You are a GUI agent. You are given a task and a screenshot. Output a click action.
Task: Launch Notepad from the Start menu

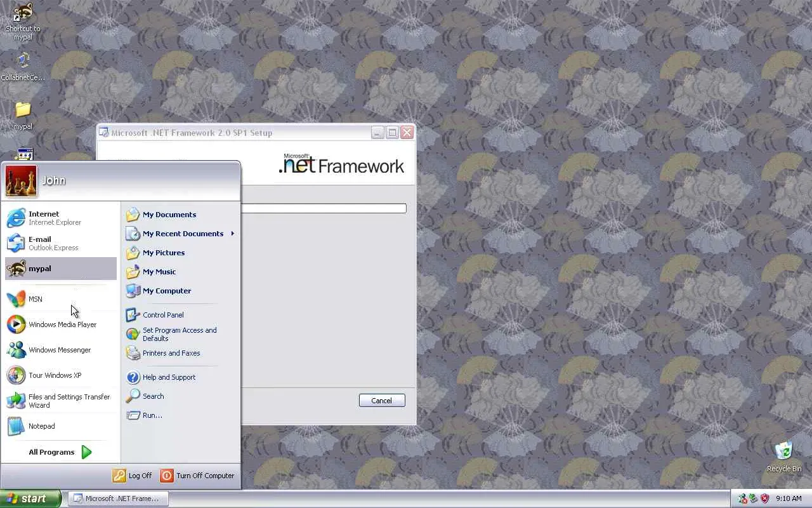click(x=61, y=426)
